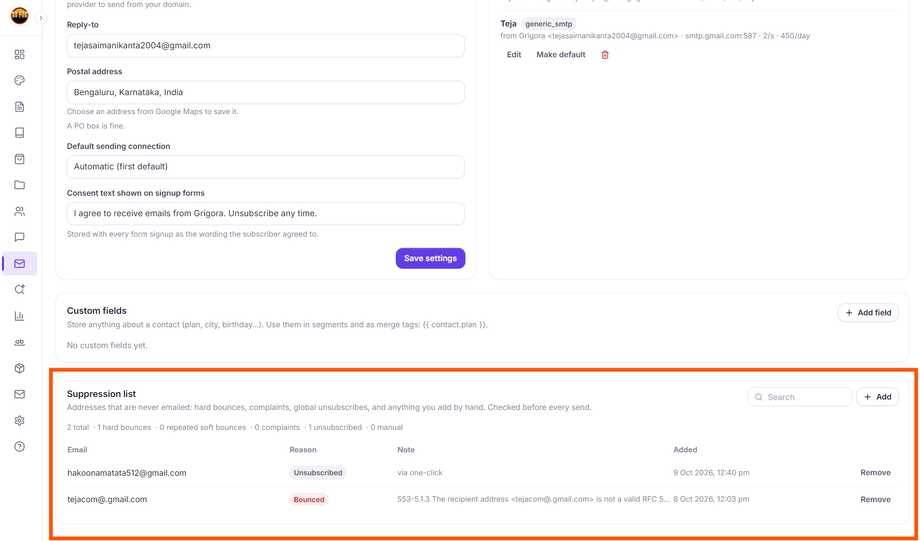The width and height of the screenshot is (920, 541).
Task: Click the '0 manual' count
Action: coord(387,427)
